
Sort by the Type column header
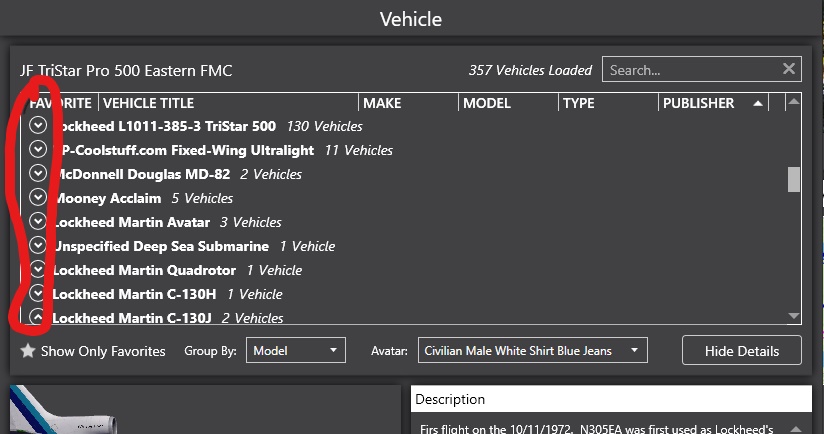(608, 103)
